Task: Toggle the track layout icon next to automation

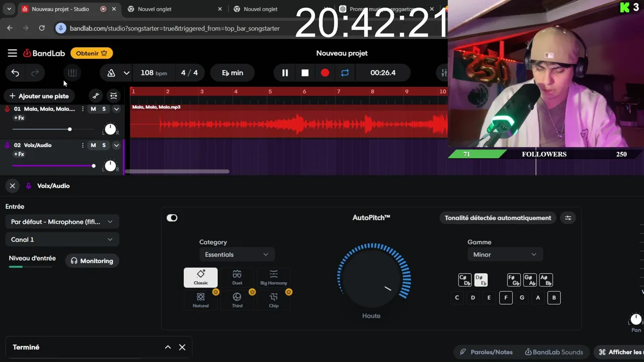Action: pos(114,96)
